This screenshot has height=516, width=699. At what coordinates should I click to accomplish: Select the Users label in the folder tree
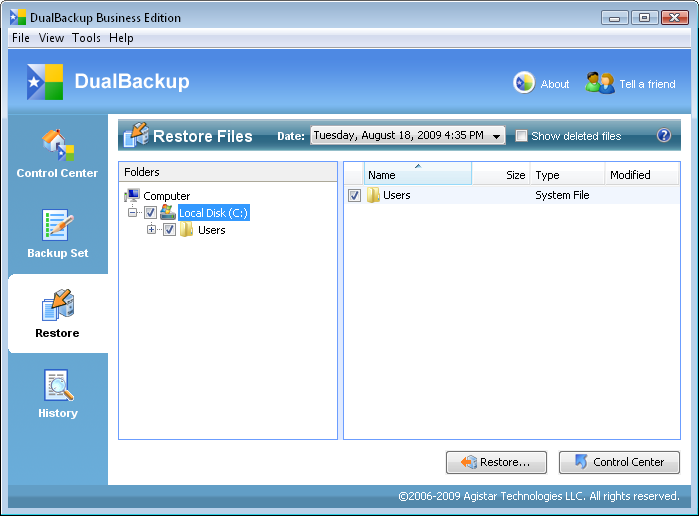pos(212,230)
